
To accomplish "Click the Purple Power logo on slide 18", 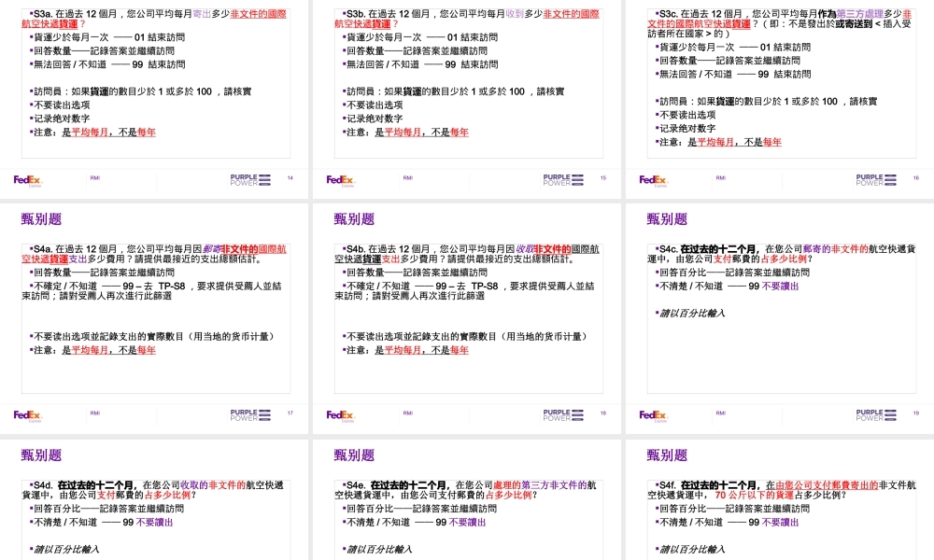I will (x=563, y=415).
